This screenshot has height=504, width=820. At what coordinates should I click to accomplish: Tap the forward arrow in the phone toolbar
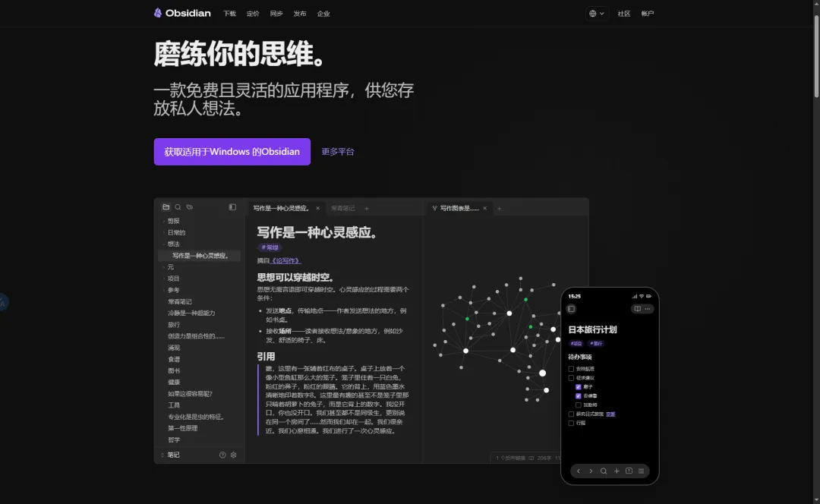[x=591, y=471]
